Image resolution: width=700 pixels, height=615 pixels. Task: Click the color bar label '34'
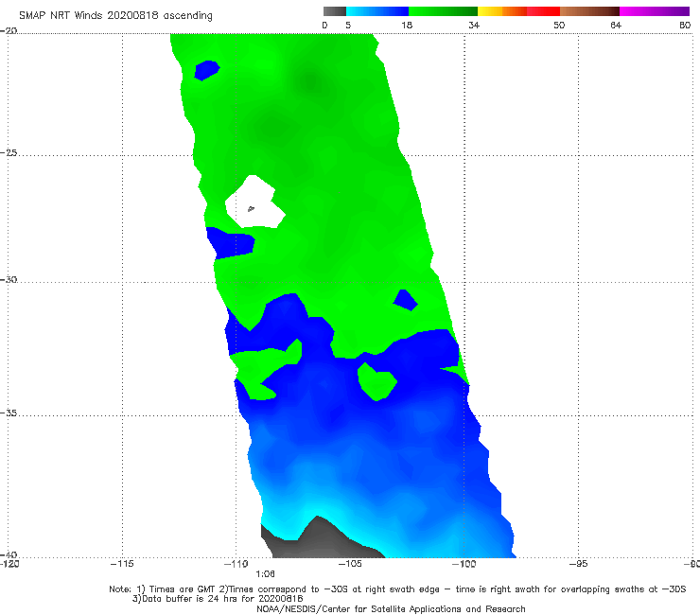click(x=474, y=26)
